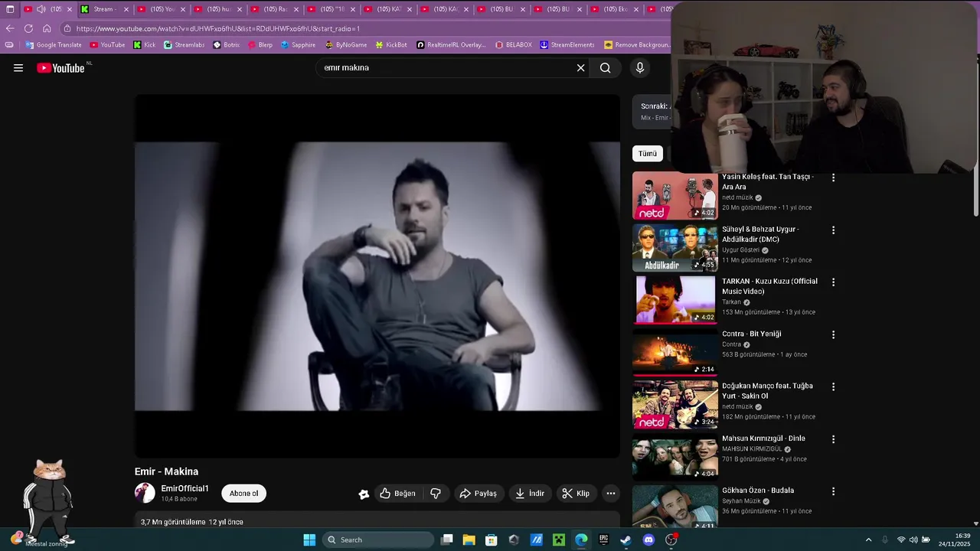Open options menu for Süheyl & Behzat Uygur
Image resolution: width=980 pixels, height=551 pixels.
point(833,230)
